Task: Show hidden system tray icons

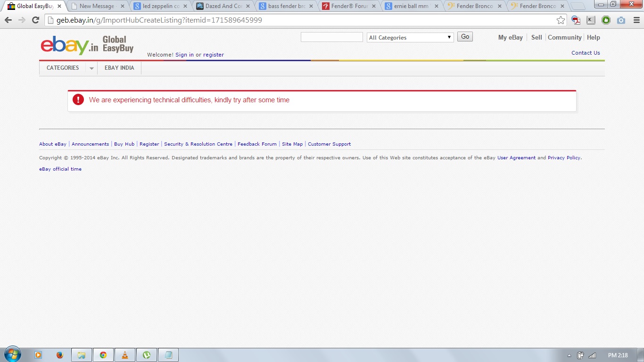Action: click(569, 355)
